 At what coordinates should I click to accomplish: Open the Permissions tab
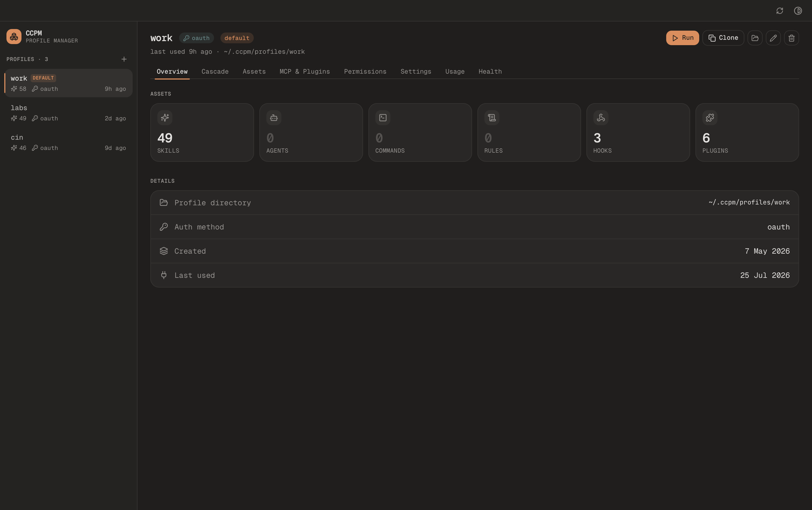click(365, 71)
